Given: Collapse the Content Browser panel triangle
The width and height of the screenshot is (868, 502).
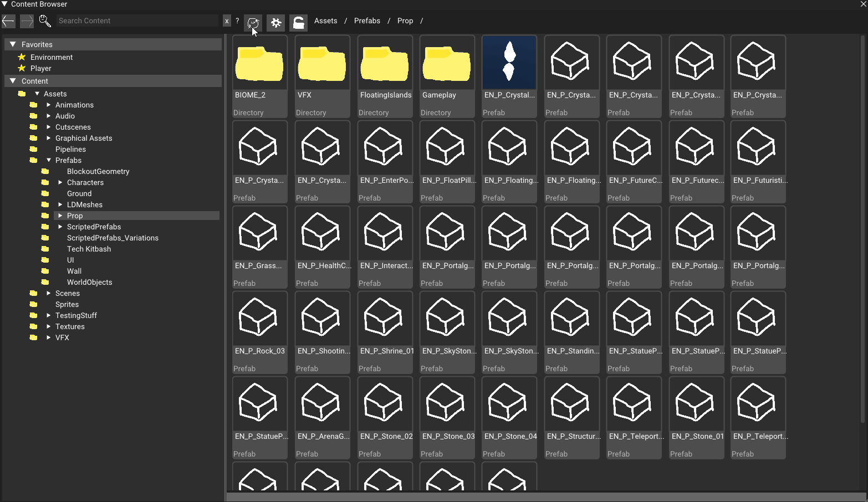Looking at the screenshot, I should (x=4, y=4).
